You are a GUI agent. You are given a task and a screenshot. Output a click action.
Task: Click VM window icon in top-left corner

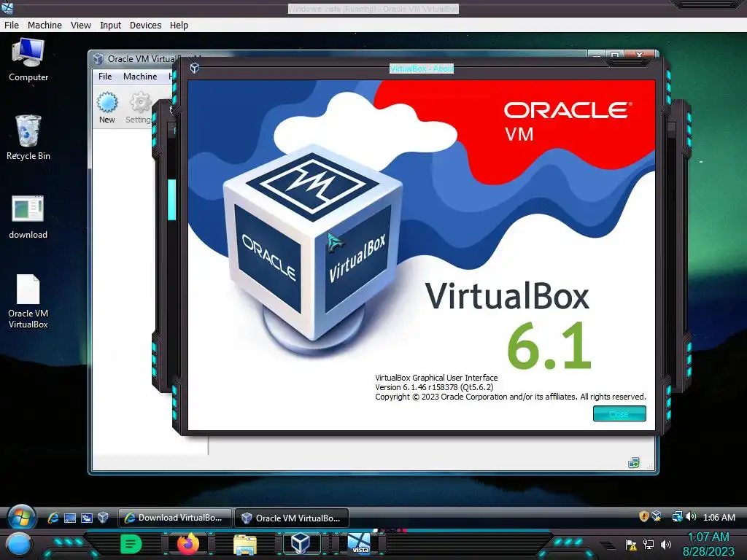pos(7,8)
